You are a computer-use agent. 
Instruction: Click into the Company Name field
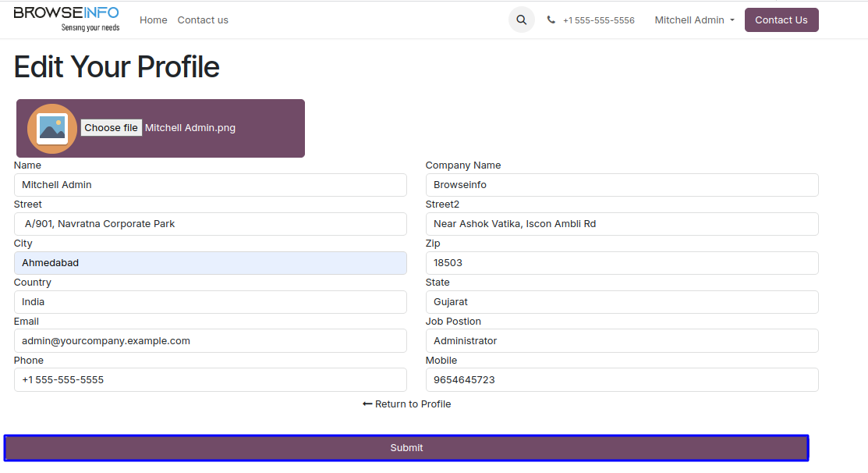click(x=622, y=185)
